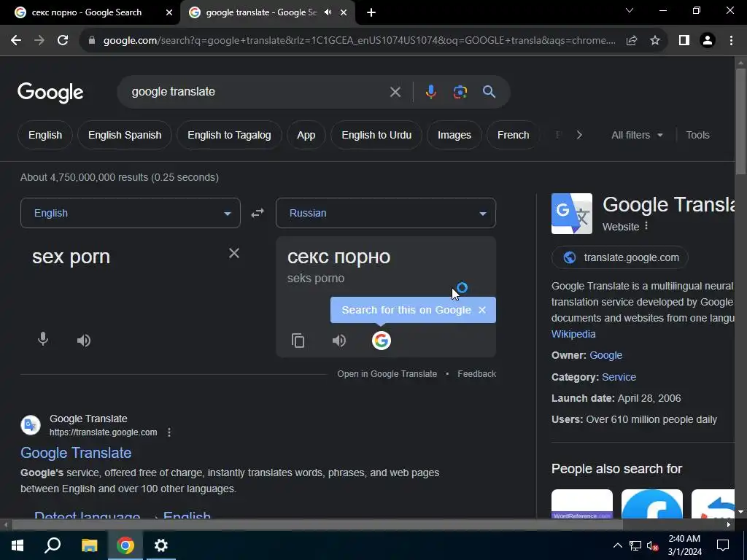Select the App filter chip
This screenshot has height=560, width=747.
[x=306, y=135]
